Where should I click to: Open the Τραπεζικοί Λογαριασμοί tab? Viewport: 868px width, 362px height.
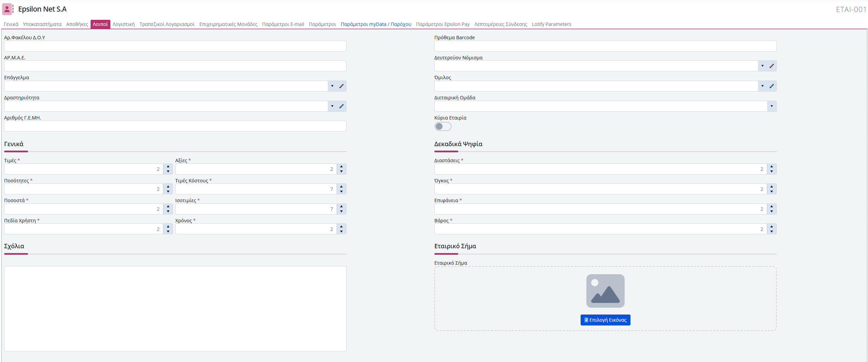click(x=167, y=24)
